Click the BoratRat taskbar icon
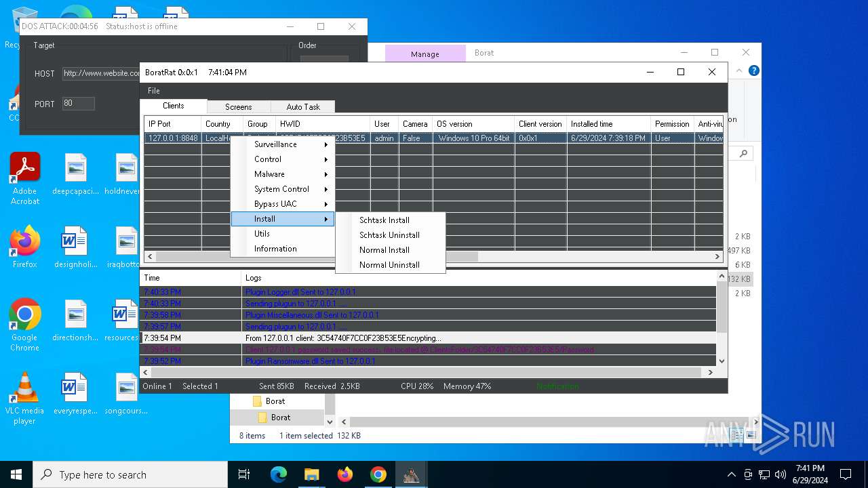 pos(411,474)
